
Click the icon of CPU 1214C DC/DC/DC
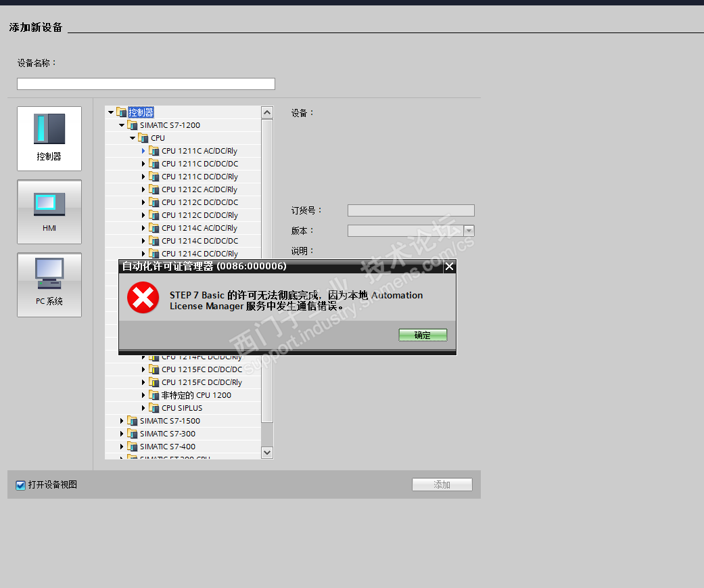tap(154, 241)
